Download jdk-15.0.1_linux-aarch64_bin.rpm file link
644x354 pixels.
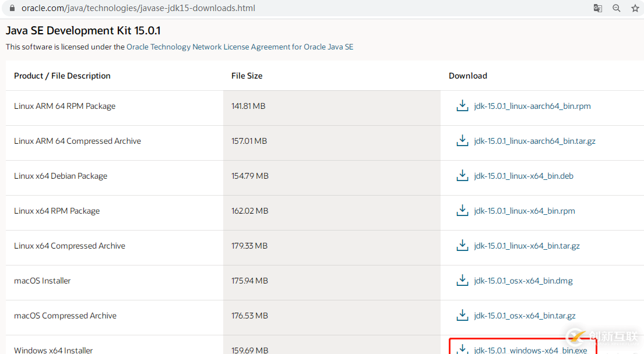(x=532, y=107)
